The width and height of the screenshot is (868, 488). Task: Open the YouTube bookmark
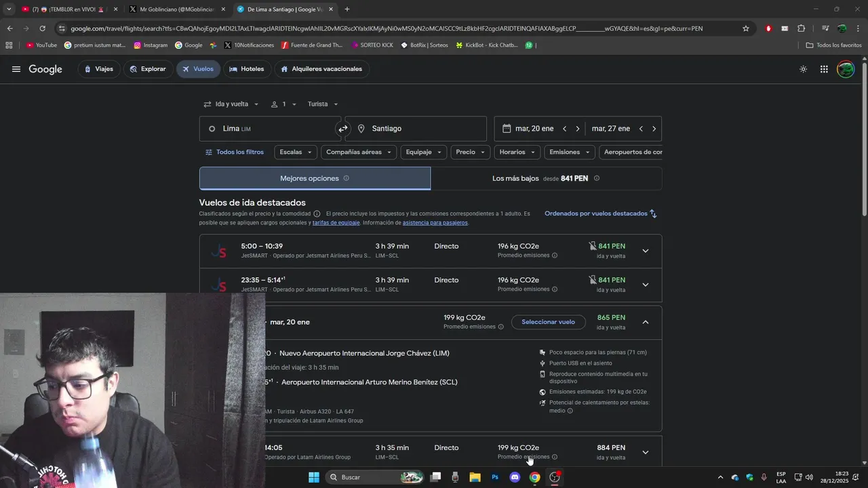(x=41, y=45)
